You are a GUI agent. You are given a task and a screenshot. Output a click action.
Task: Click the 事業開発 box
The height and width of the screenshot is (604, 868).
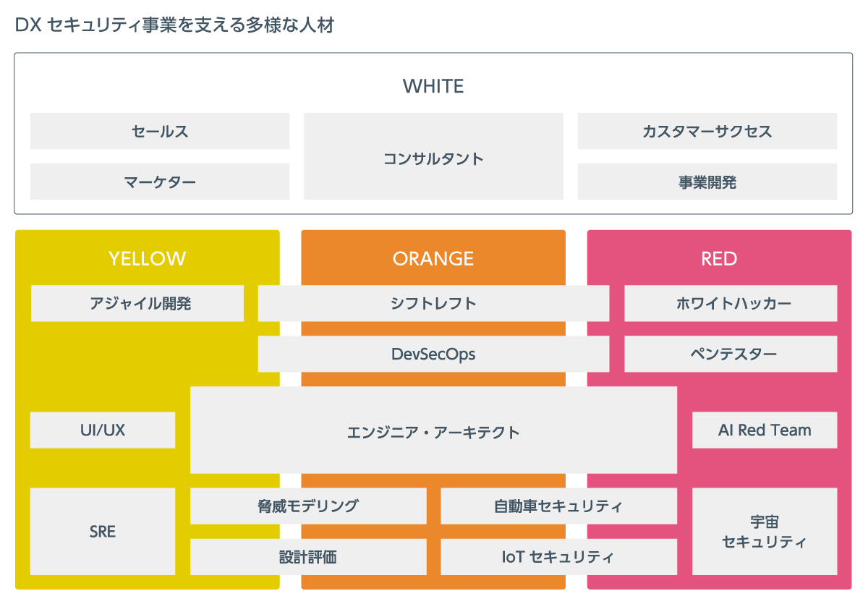pyautogui.click(x=707, y=182)
